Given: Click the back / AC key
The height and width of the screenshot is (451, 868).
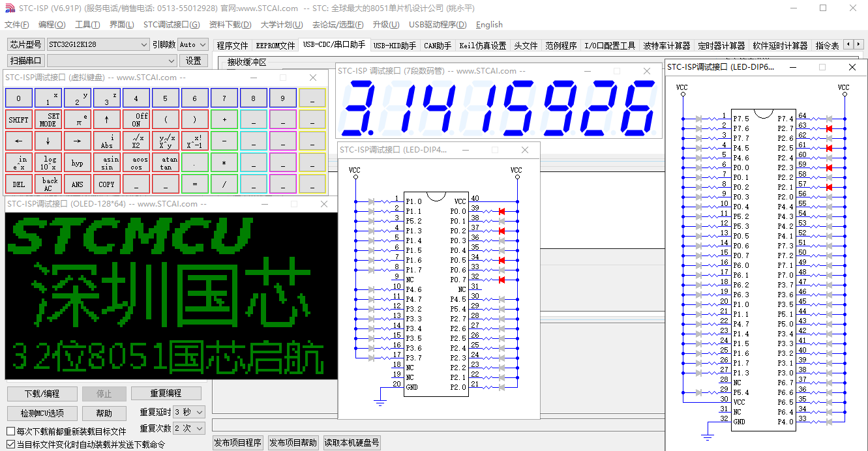Looking at the screenshot, I should [48, 184].
